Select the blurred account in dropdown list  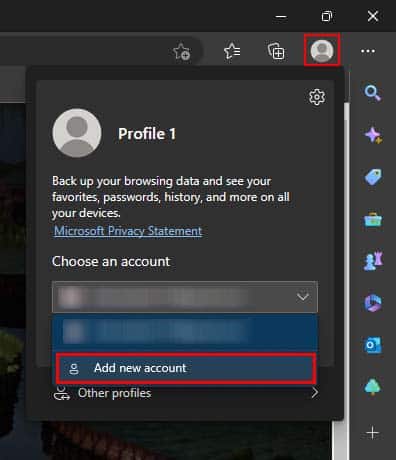click(x=185, y=332)
